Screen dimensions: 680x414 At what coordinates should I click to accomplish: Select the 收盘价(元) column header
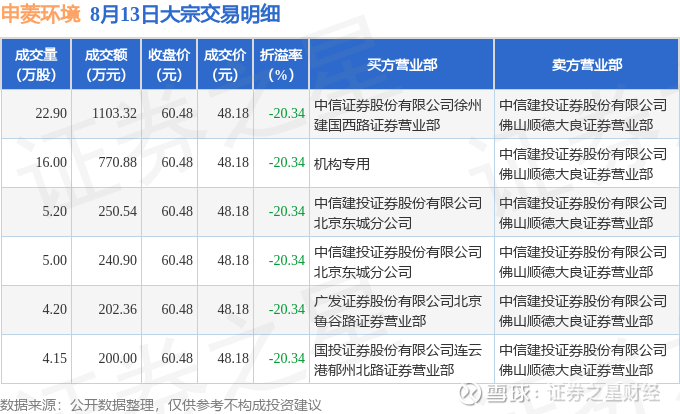coord(169,65)
